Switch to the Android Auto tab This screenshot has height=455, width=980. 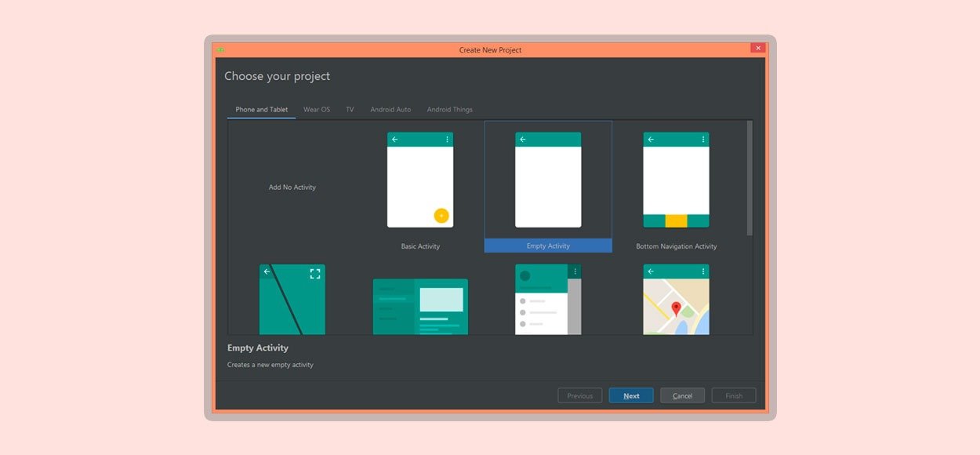pyautogui.click(x=390, y=110)
